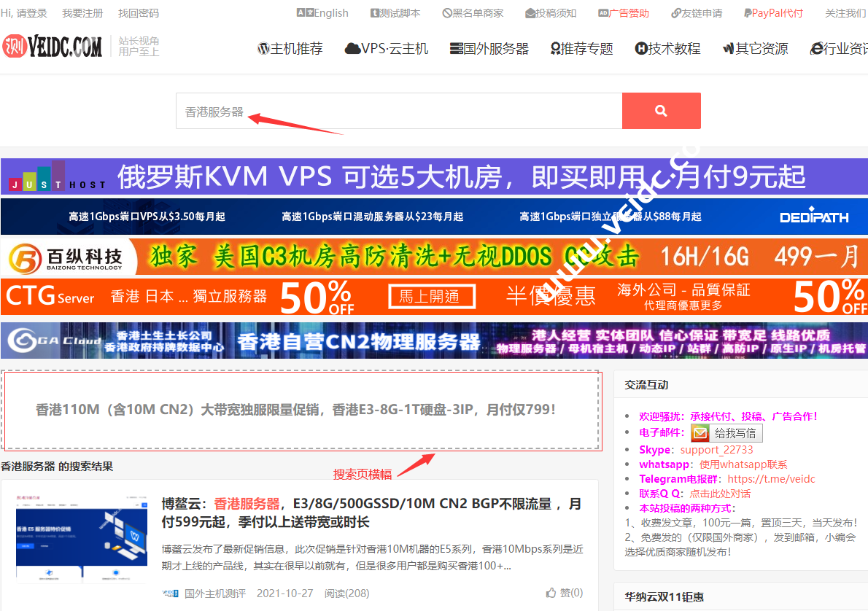Click the email envelope 给我写信 button
The image size is (868, 611).
pos(726,433)
